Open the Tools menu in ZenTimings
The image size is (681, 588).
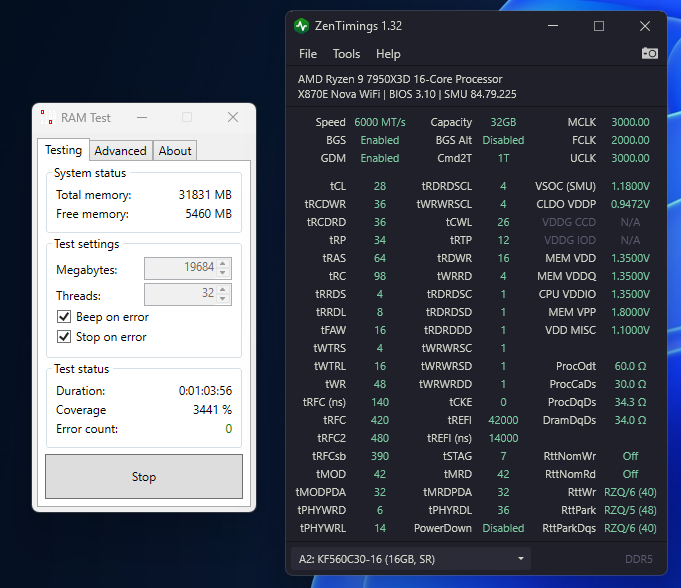coord(346,54)
